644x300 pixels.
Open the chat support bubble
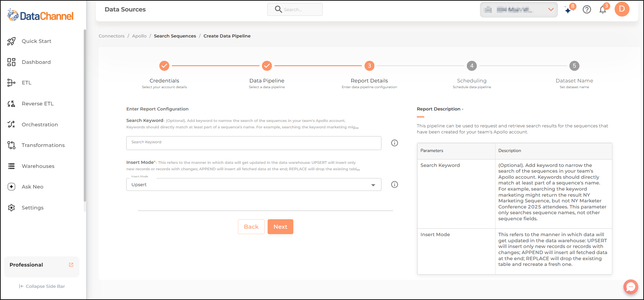click(630, 287)
